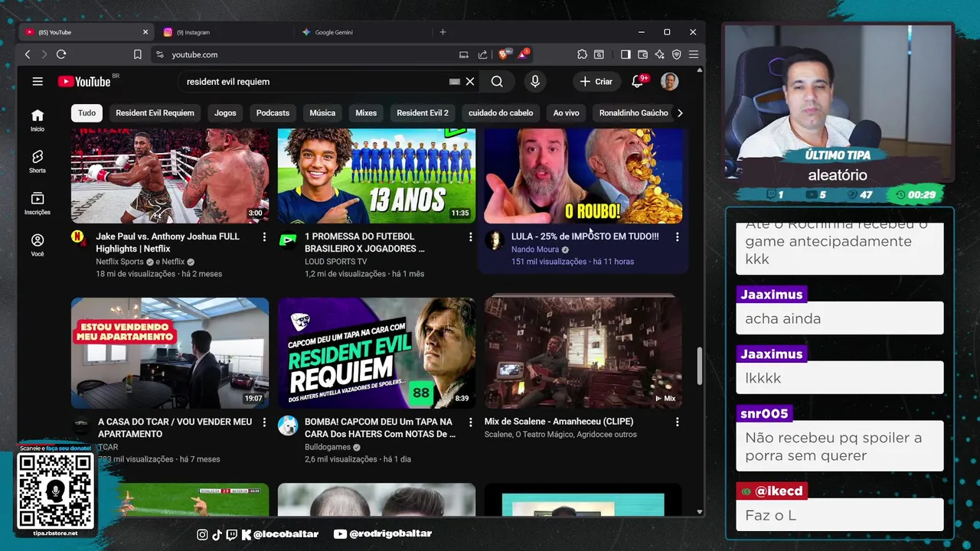Click the page vertical scrollbar thumb
Viewport: 980px width, 551px height.
click(699, 367)
